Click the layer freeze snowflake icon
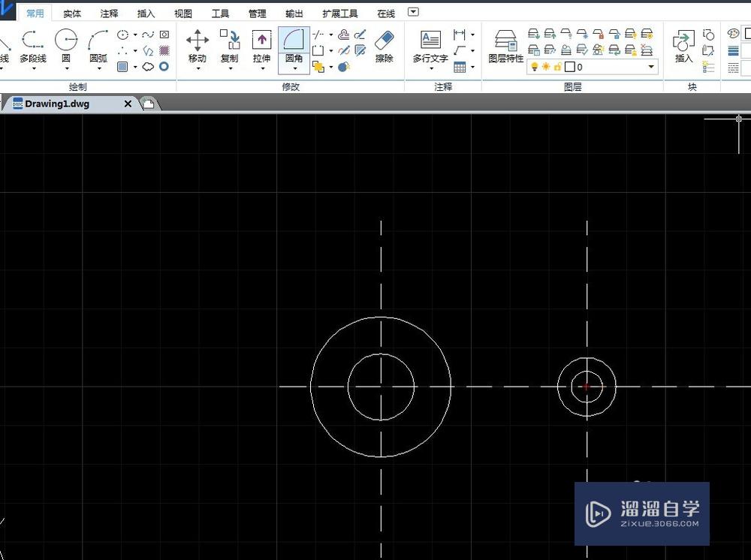 582,34
